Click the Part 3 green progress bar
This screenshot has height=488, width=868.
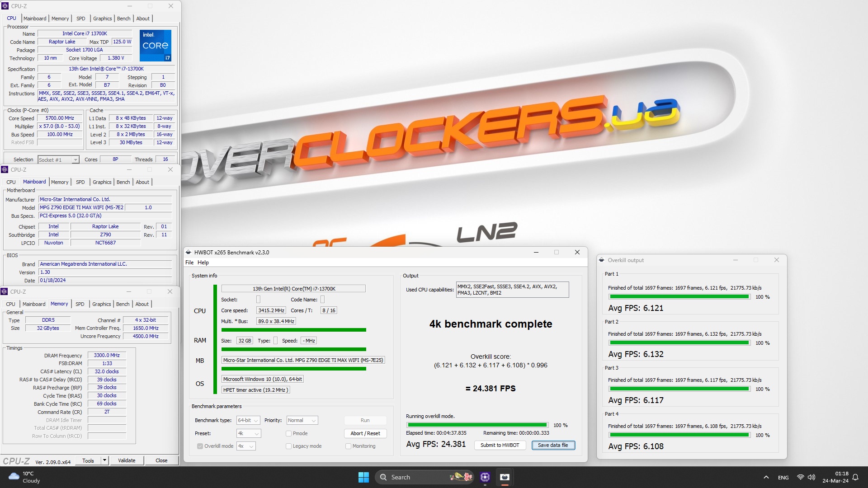pyautogui.click(x=679, y=389)
